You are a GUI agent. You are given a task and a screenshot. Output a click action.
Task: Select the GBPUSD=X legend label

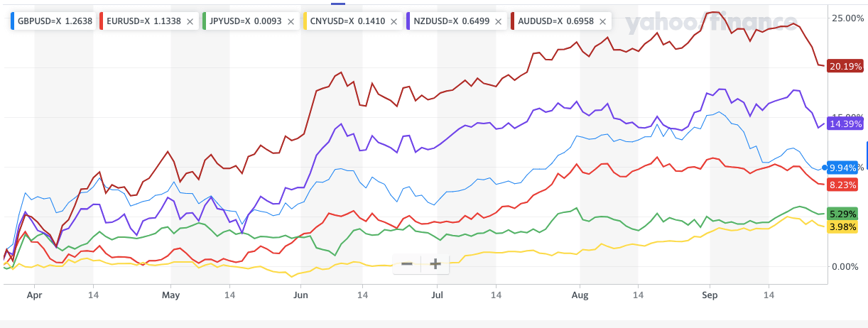pos(41,21)
